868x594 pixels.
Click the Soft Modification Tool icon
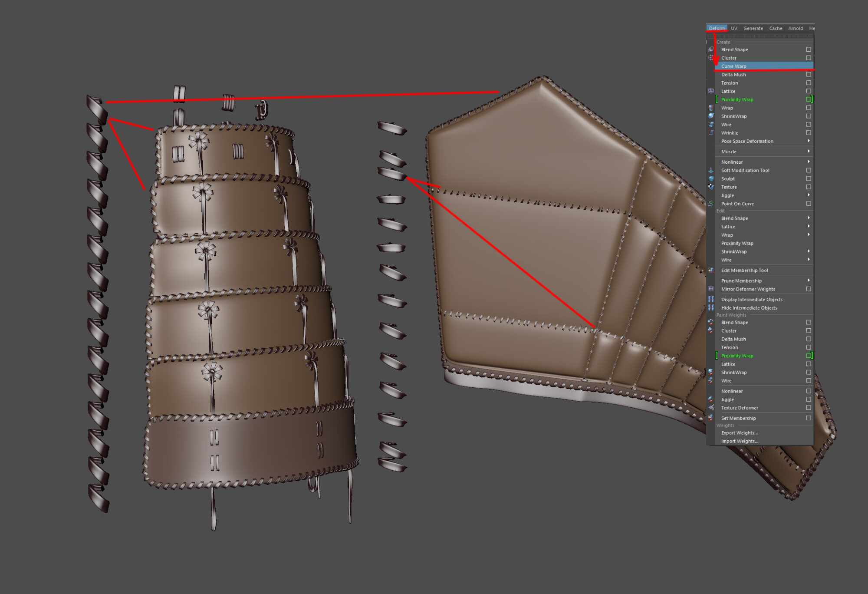point(711,171)
